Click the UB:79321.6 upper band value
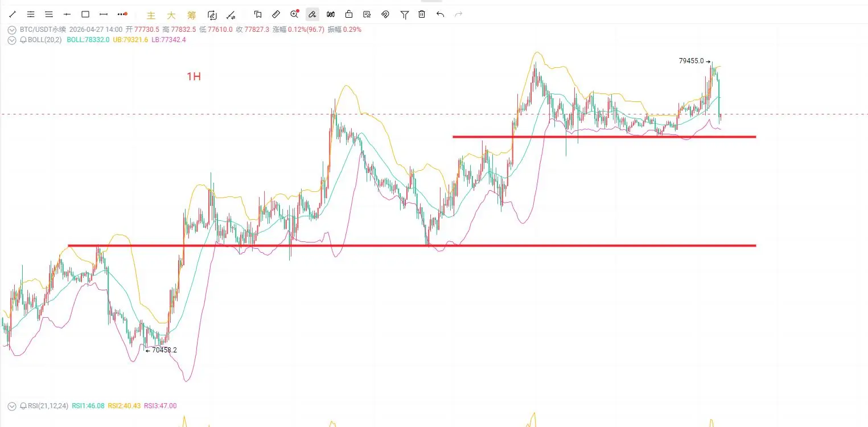Image resolution: width=868 pixels, height=427 pixels. pos(130,40)
